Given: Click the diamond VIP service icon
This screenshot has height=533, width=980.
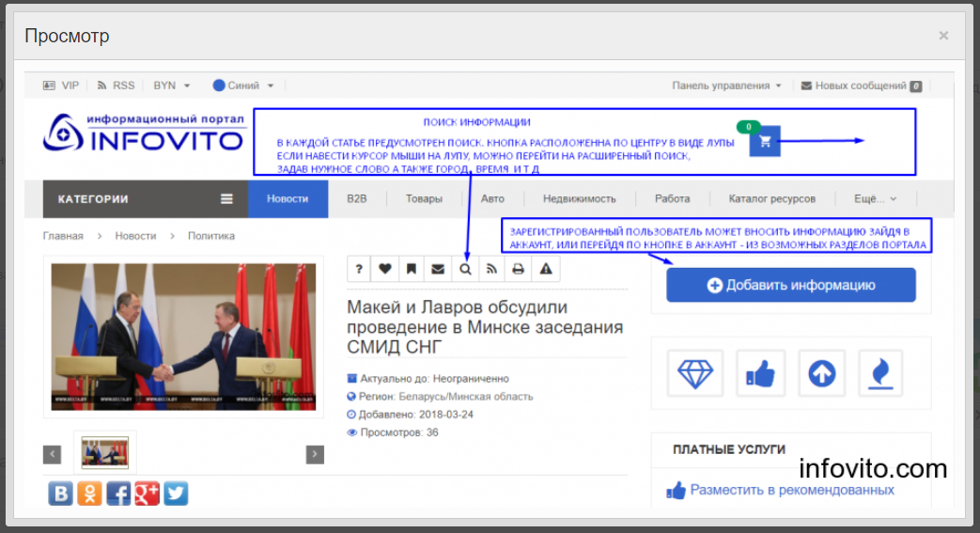Looking at the screenshot, I should click(695, 373).
